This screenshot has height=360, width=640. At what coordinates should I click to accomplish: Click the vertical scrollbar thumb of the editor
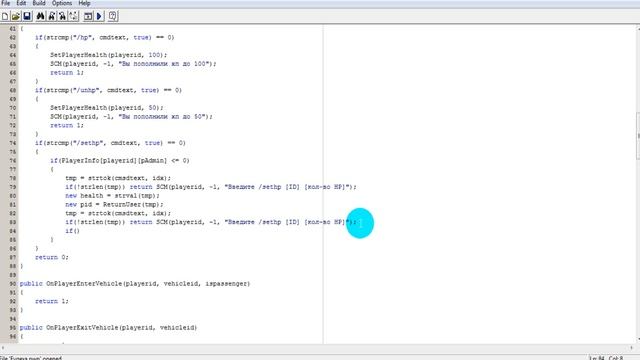pos(638,136)
